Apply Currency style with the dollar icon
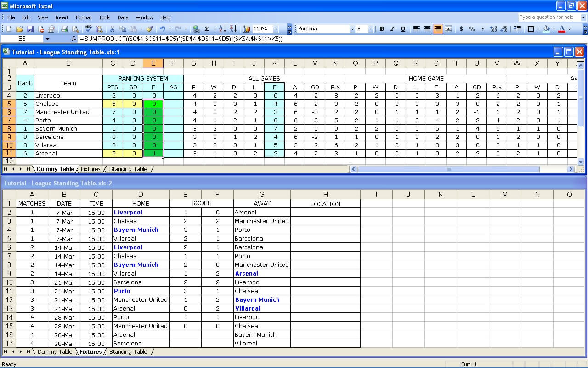The image size is (588, 368). pos(461,29)
